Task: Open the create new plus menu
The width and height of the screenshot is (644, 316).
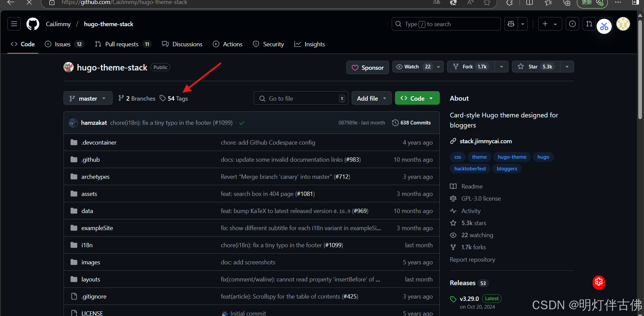Action: coord(550,24)
